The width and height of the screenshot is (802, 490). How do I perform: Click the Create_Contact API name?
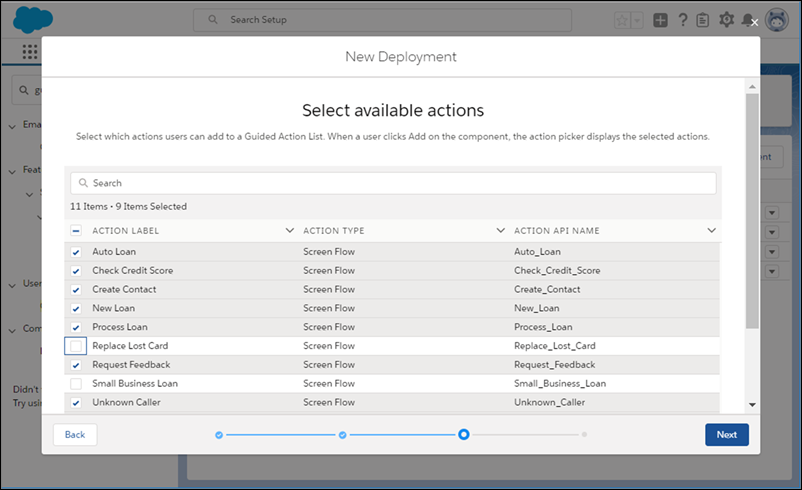click(x=547, y=289)
